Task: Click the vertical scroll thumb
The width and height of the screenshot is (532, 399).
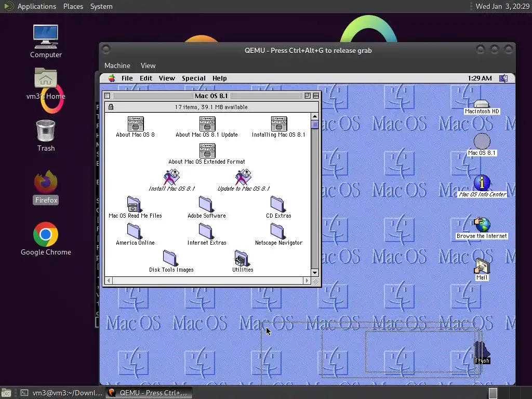Action: tap(315, 125)
